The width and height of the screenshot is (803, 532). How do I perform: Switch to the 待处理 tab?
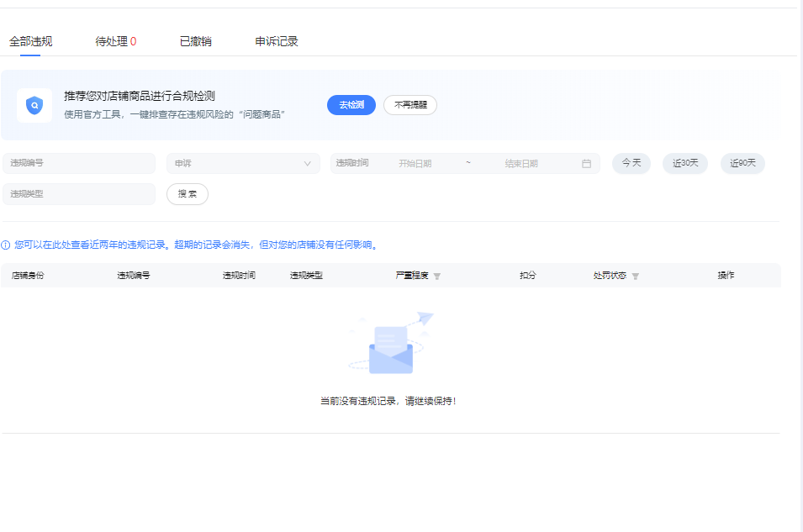click(x=115, y=41)
